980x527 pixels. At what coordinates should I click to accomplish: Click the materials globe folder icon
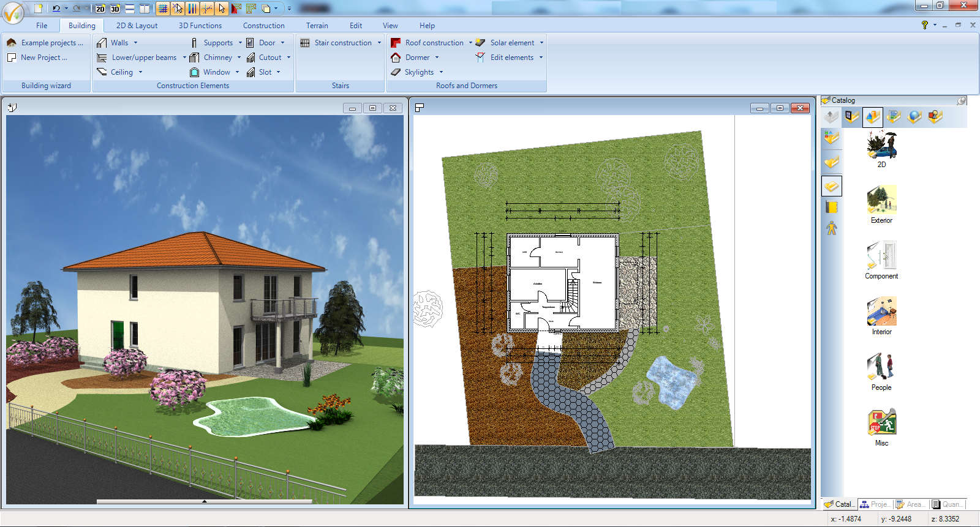point(914,116)
